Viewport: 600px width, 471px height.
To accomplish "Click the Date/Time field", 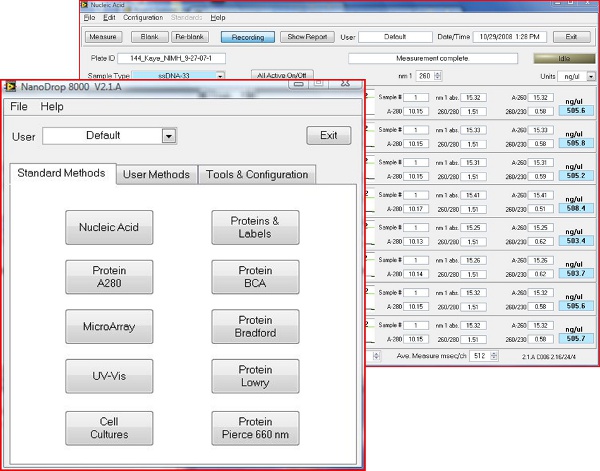I will pos(510,37).
